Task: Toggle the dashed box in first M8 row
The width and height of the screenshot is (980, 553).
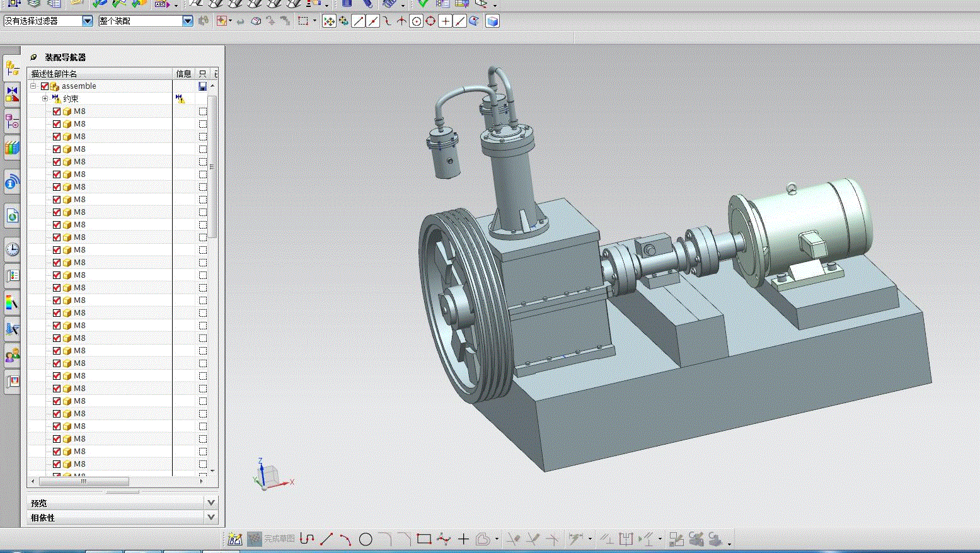Action: (203, 111)
